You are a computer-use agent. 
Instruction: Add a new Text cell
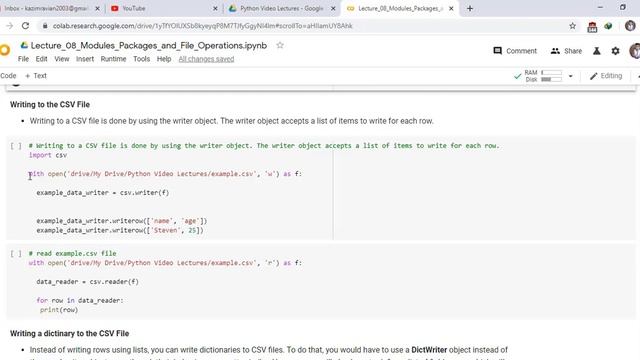pos(36,76)
